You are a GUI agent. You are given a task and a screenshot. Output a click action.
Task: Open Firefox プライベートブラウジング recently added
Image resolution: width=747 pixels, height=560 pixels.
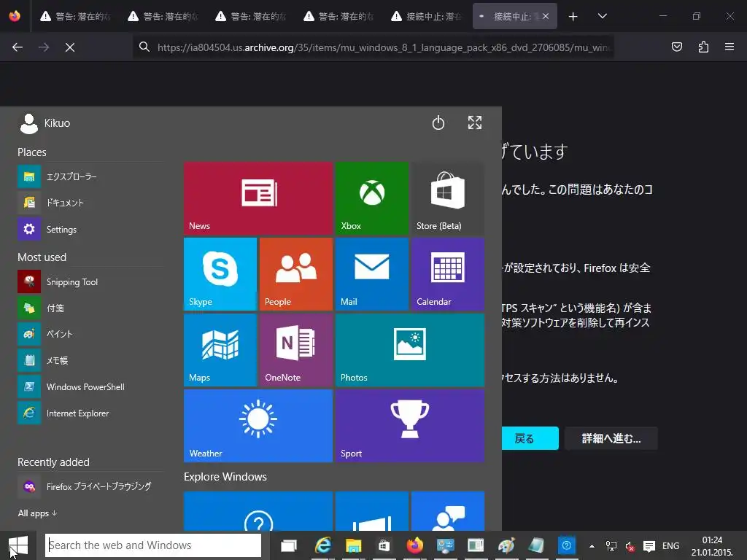[x=90, y=486]
